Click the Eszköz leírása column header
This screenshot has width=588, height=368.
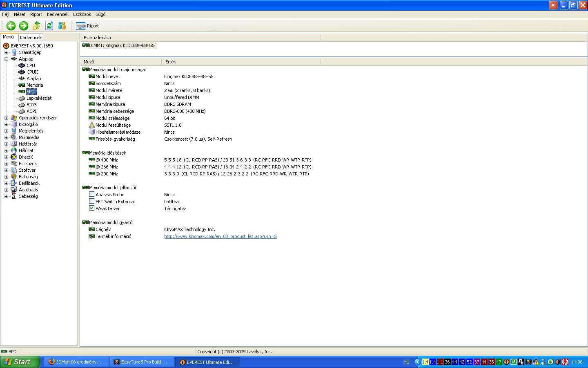coord(200,38)
